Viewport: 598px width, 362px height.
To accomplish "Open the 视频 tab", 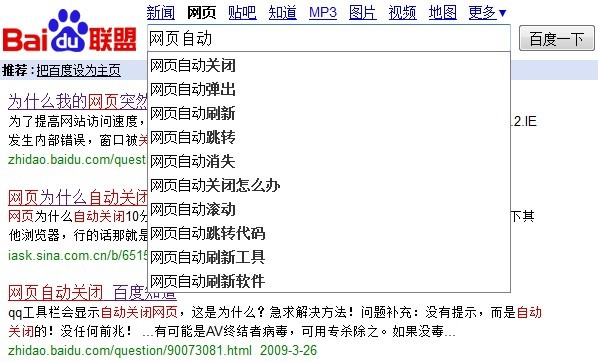I will 402,13.
